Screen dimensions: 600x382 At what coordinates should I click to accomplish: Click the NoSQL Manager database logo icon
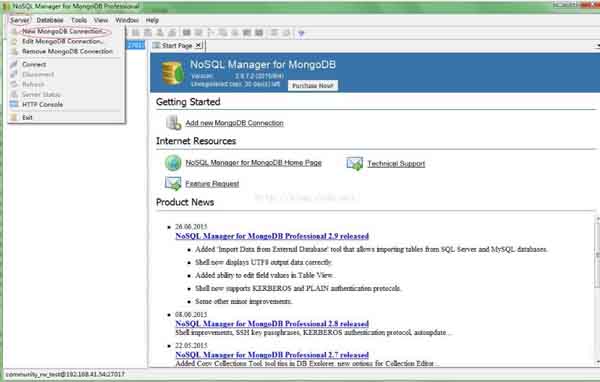(172, 73)
